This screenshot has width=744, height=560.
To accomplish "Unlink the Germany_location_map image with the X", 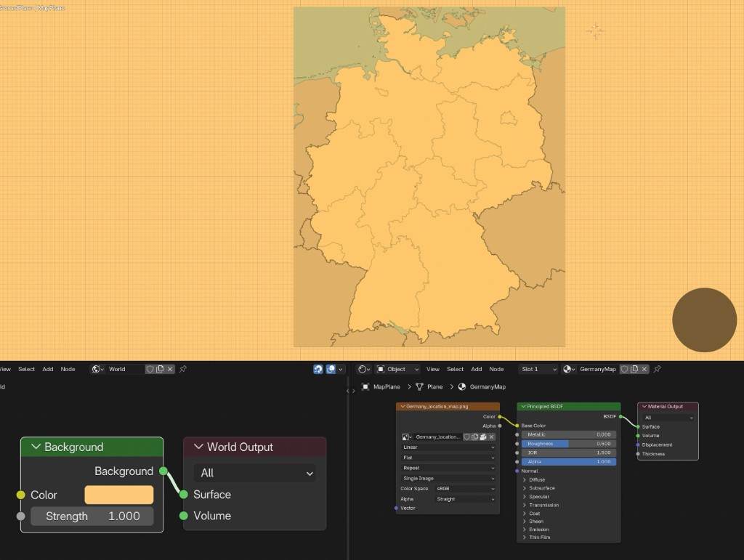I will [491, 437].
